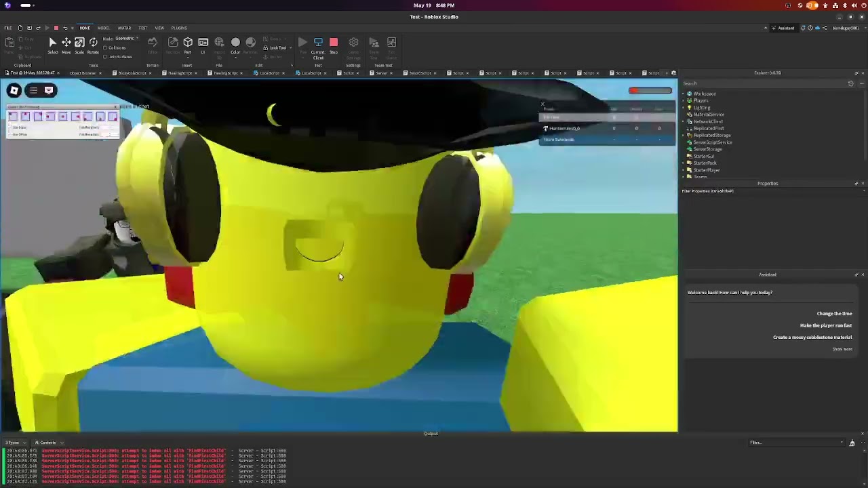Start a Team Test

coord(374,47)
